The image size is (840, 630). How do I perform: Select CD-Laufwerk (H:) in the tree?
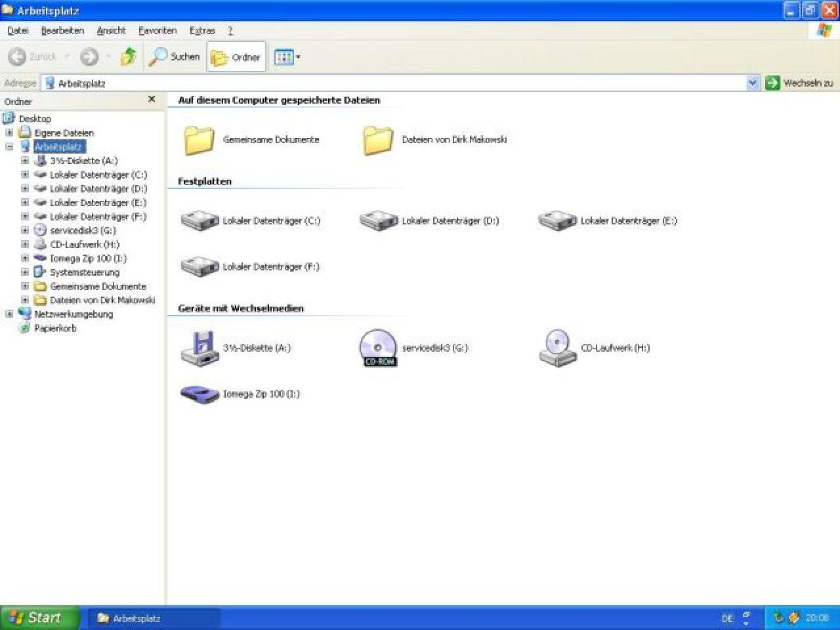coord(85,244)
